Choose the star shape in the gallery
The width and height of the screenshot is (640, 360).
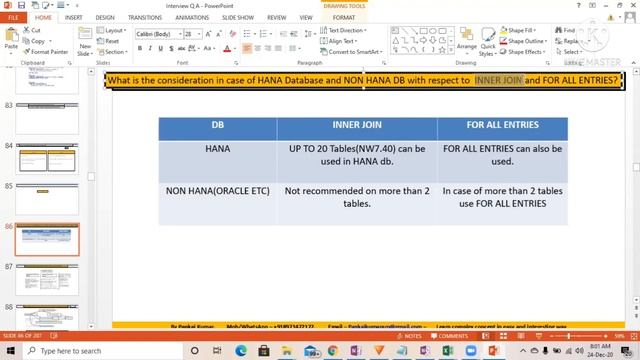pos(442,50)
